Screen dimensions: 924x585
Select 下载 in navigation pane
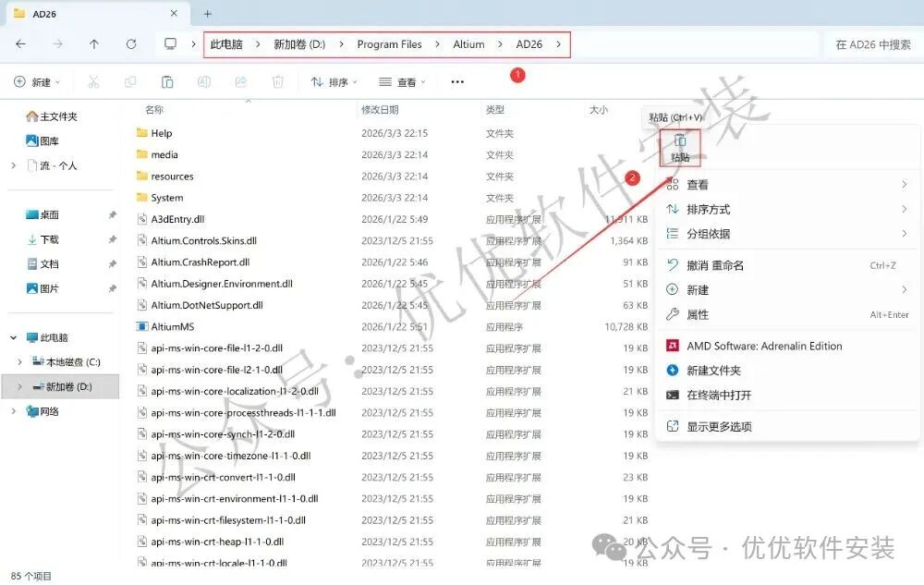pos(43,239)
